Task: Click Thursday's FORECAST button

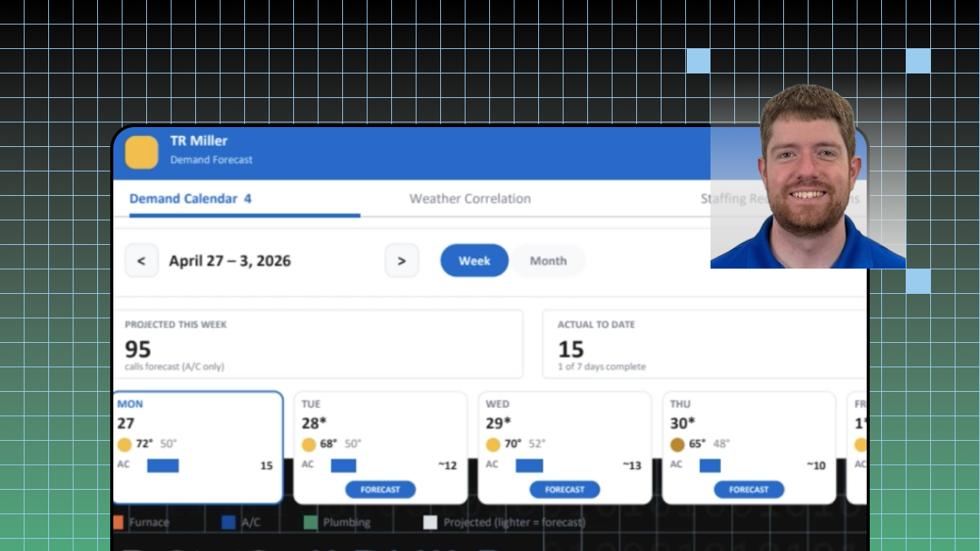Action: (x=749, y=490)
